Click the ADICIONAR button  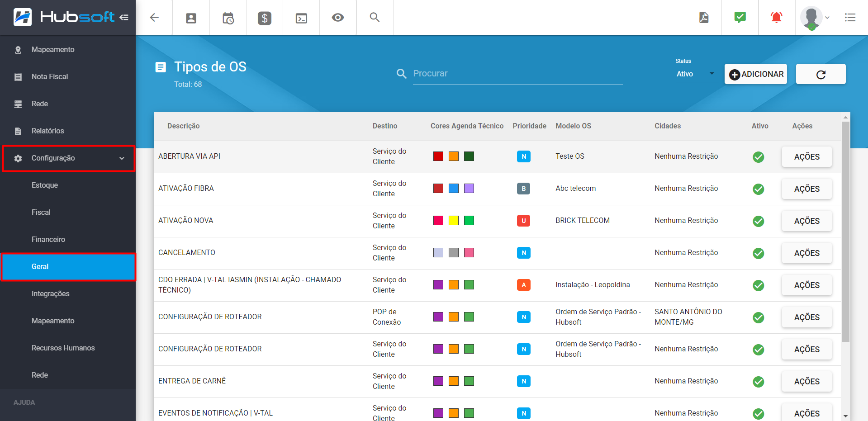756,74
